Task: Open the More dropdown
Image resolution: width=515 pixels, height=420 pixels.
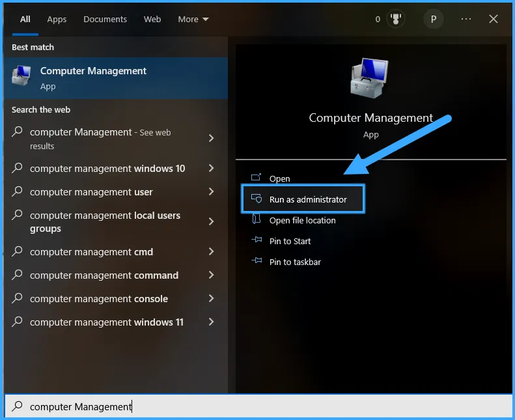Action: point(193,20)
